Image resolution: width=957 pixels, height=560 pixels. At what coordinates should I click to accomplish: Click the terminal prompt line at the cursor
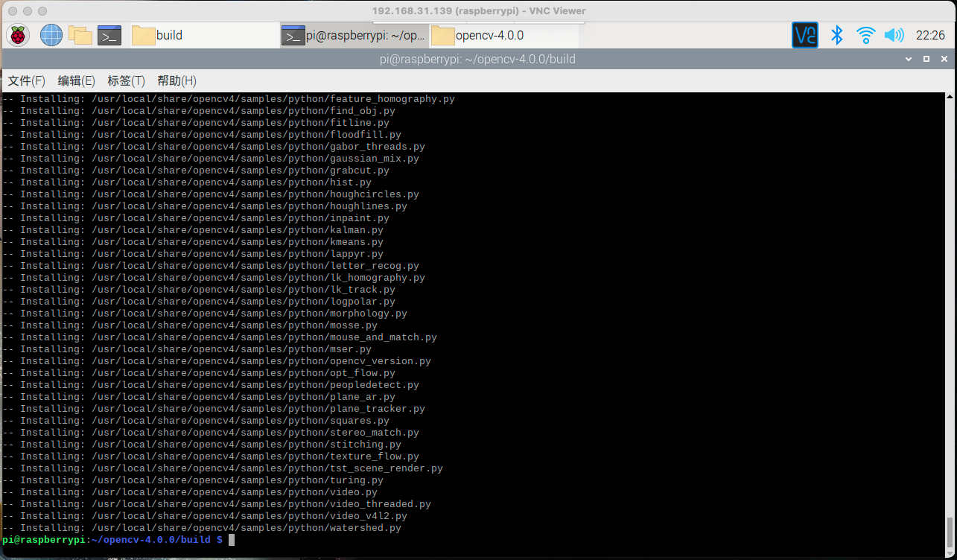232,540
